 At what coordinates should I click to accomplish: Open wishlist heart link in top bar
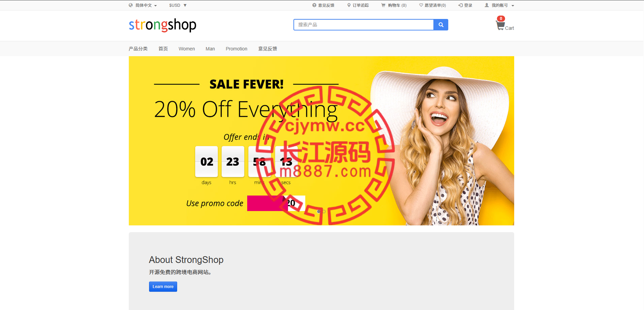click(432, 5)
